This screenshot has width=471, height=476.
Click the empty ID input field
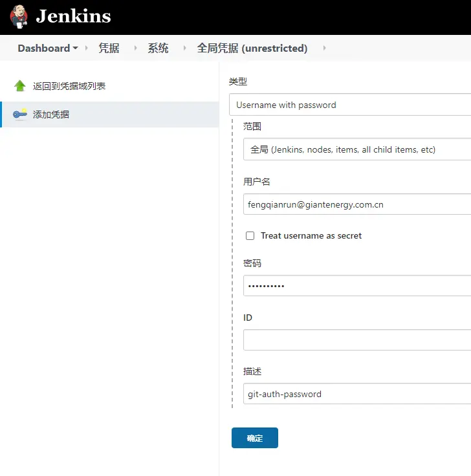coord(356,340)
